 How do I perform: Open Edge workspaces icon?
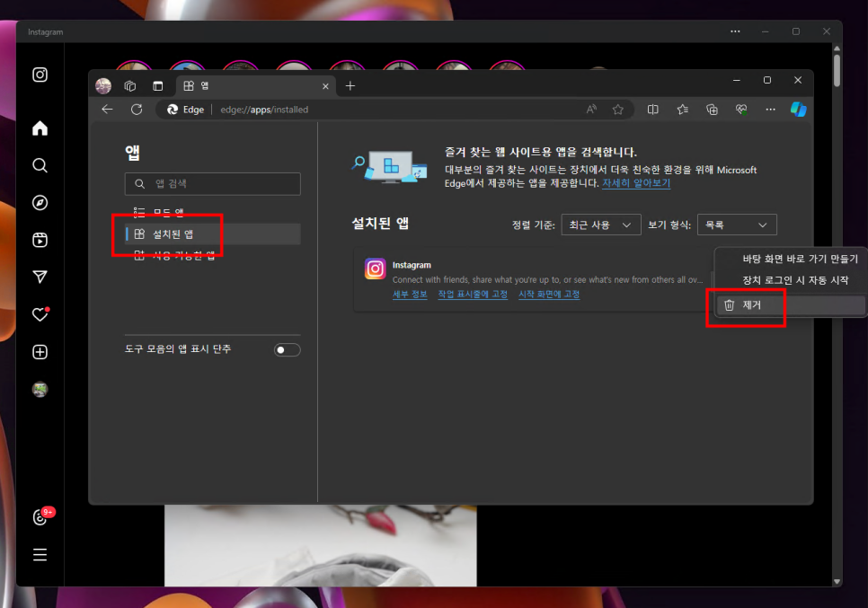[130, 85]
